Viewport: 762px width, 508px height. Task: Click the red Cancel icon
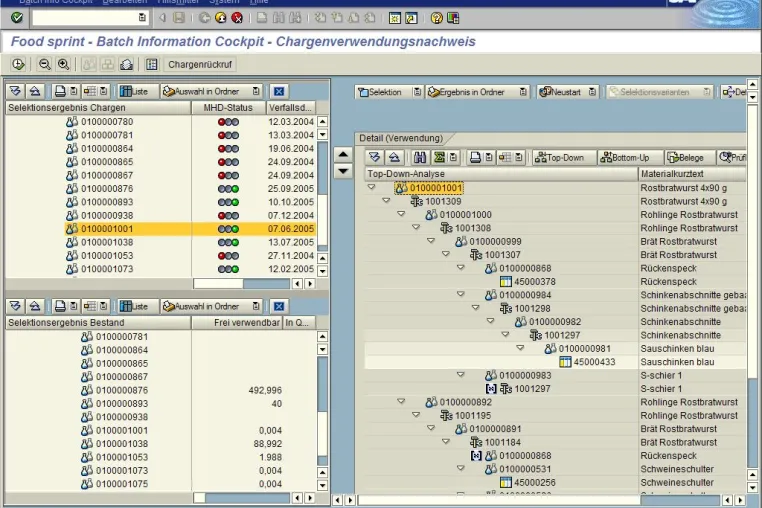237,18
